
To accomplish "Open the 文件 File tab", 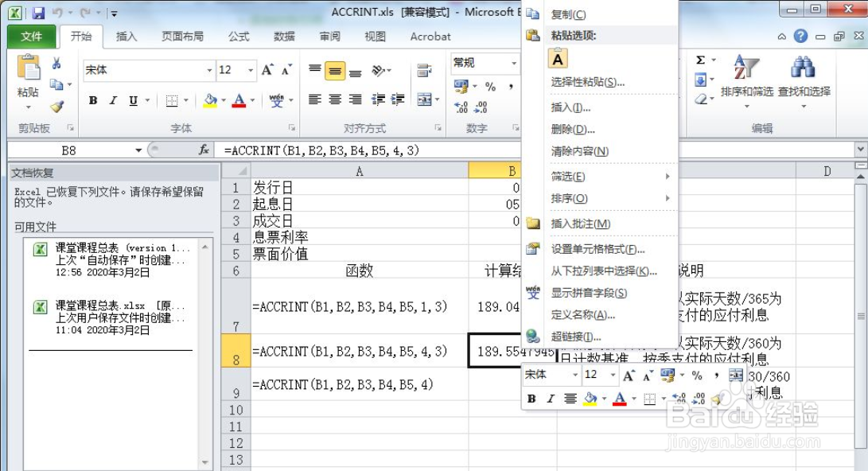I will [x=32, y=37].
